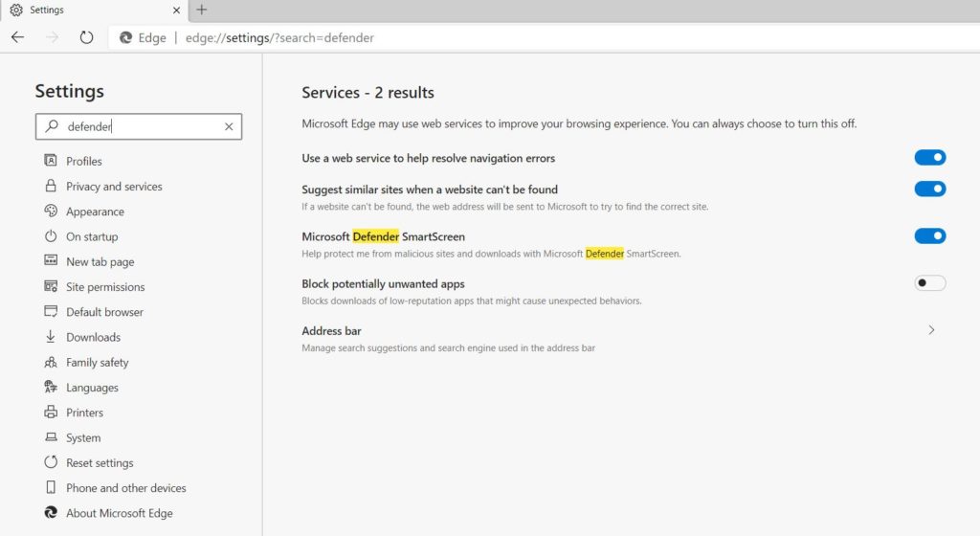The height and width of the screenshot is (536, 980).
Task: Open Languages settings
Action: point(92,388)
